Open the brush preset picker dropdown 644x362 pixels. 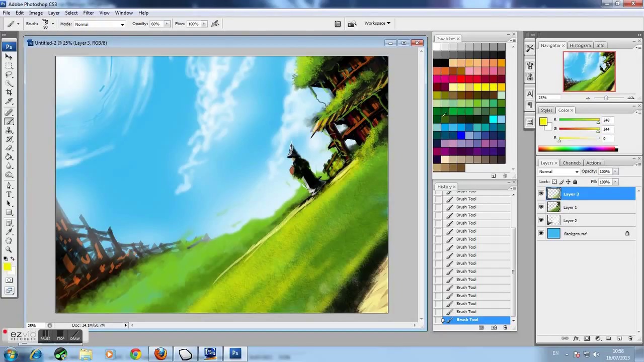(x=52, y=24)
